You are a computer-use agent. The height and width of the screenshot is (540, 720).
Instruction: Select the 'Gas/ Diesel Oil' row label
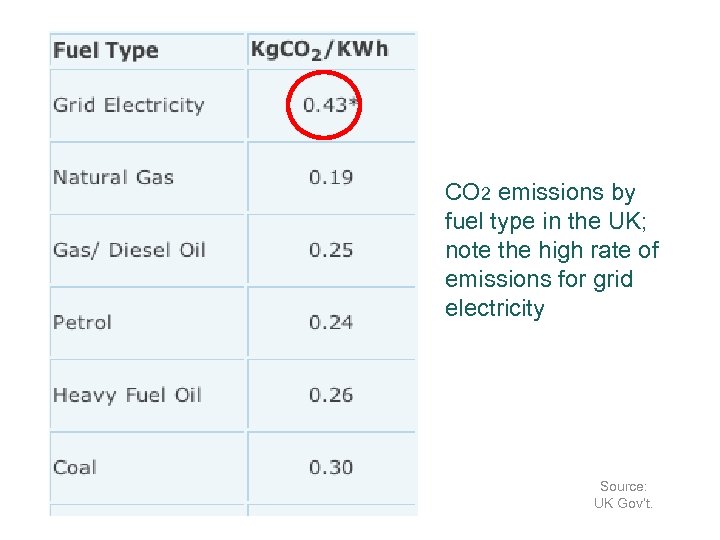pyautogui.click(x=129, y=250)
